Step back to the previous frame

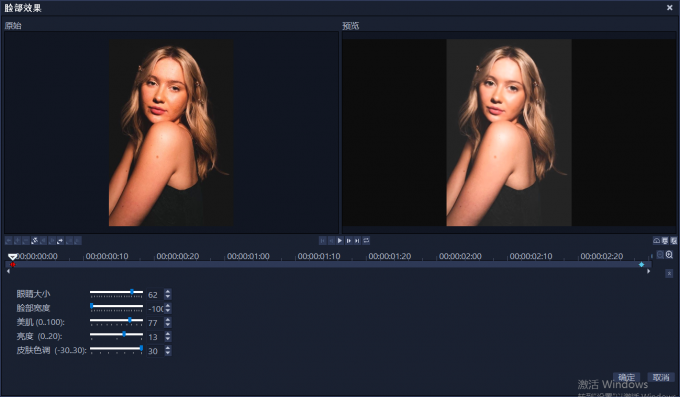(331, 240)
